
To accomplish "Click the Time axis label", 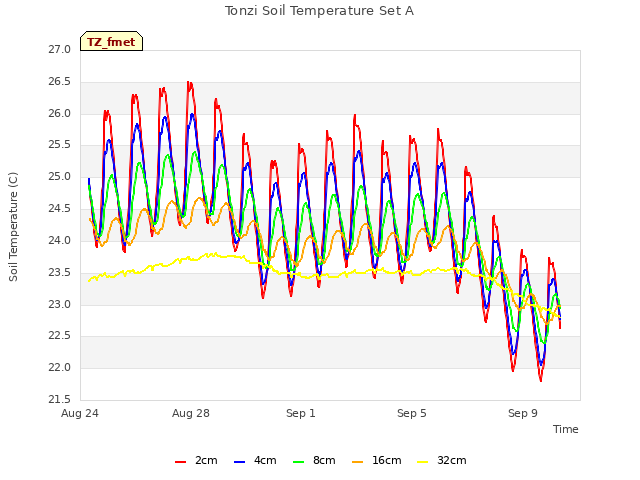I will [x=566, y=429].
